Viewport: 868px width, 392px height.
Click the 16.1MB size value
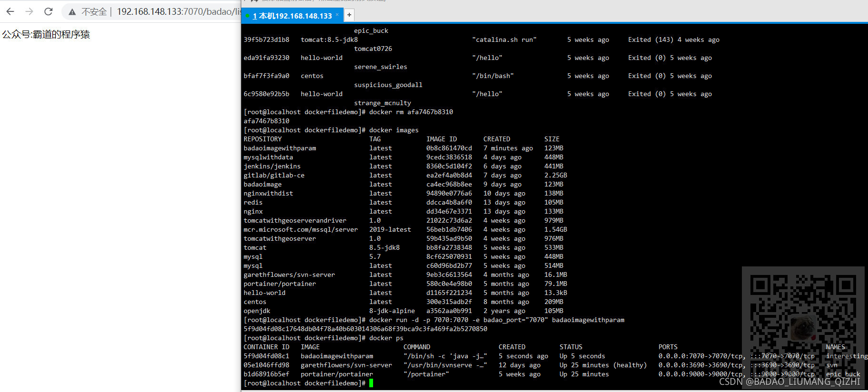click(556, 274)
